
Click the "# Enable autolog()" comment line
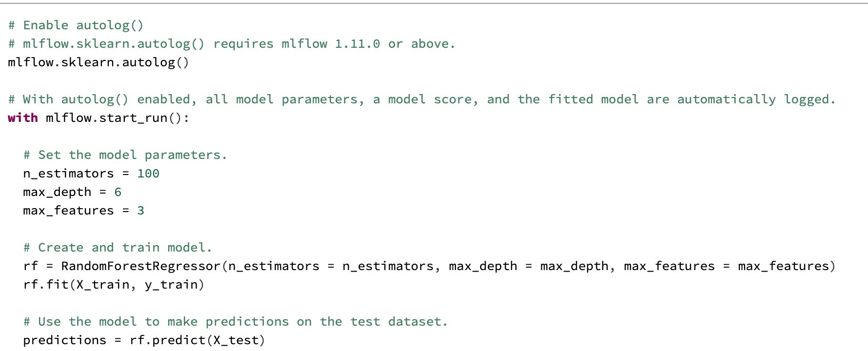[x=76, y=25]
